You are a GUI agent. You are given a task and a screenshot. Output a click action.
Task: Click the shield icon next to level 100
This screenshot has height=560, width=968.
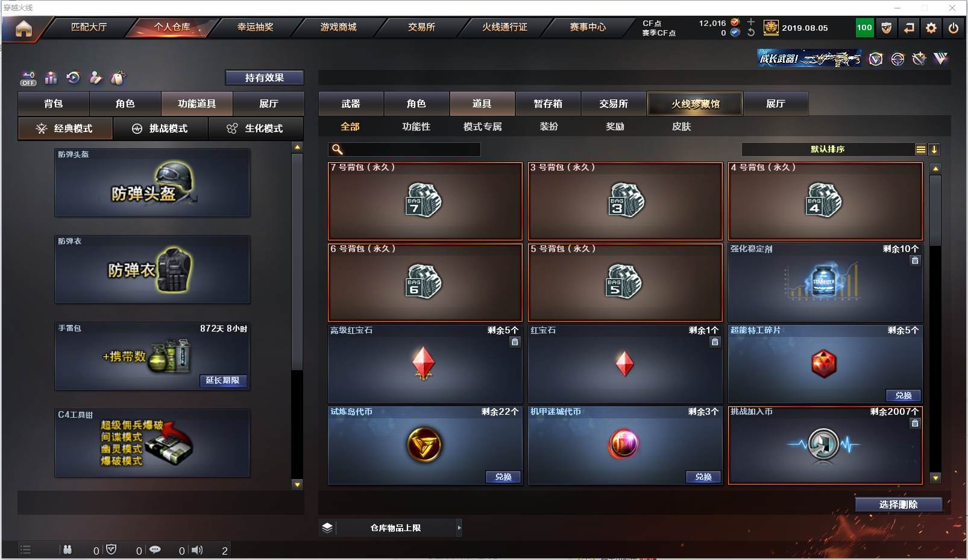[887, 28]
